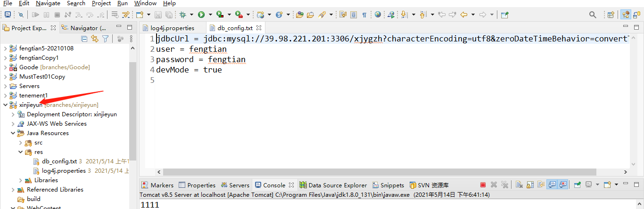The image size is (644, 209).
Task: Click the Save icon in toolbar
Action: click(157, 15)
